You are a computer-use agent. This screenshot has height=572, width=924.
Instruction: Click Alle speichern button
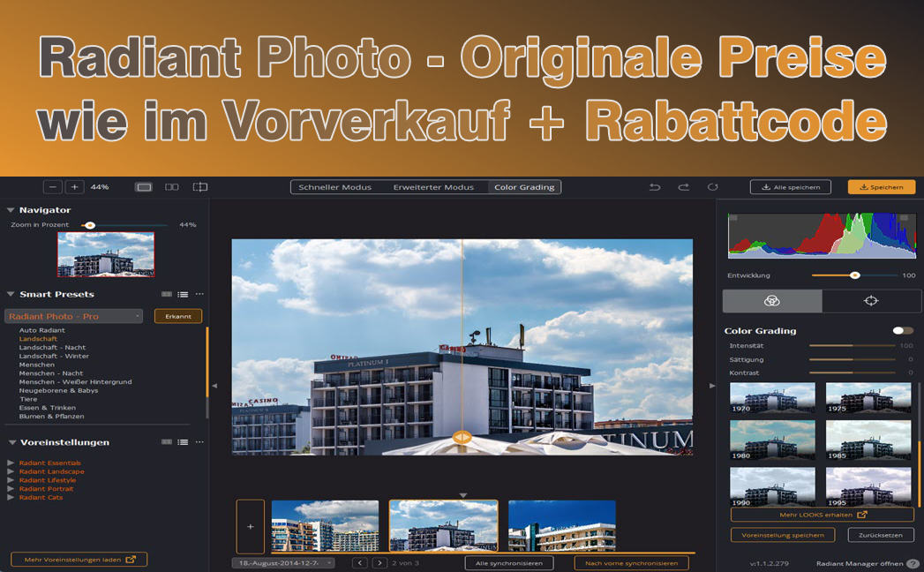click(x=790, y=187)
